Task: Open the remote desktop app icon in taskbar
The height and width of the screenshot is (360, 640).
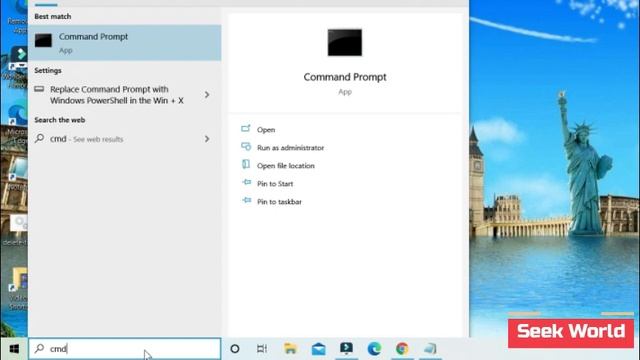Action: (346, 348)
